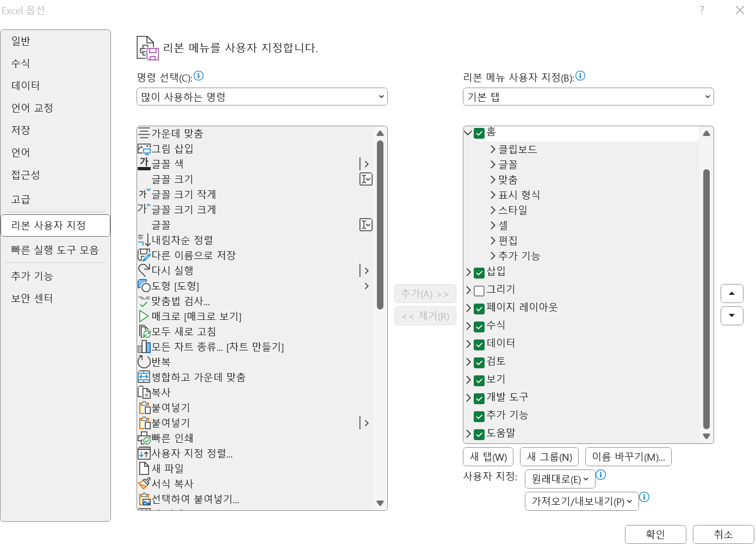Confirm with the 확인 button
756x544 pixels.
(x=655, y=534)
